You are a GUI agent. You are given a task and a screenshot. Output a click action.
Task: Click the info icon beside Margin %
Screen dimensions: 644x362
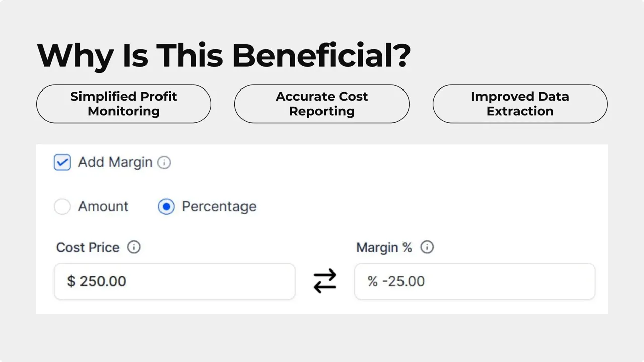427,247
